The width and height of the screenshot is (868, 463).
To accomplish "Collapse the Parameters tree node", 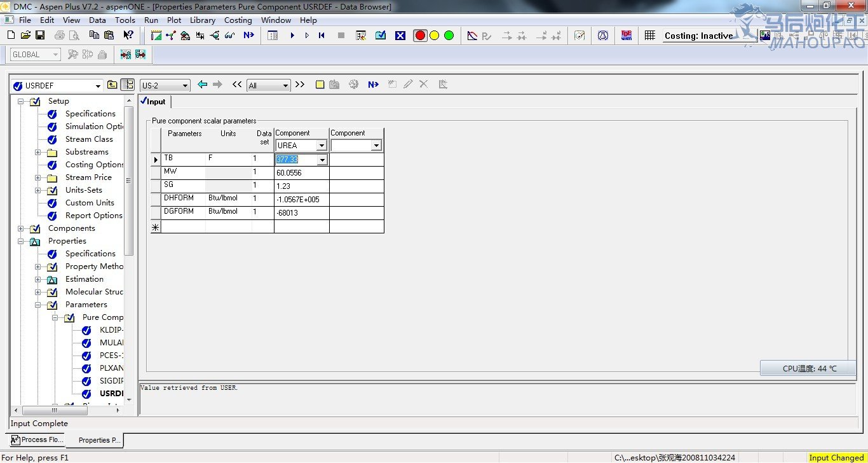I will tap(38, 305).
